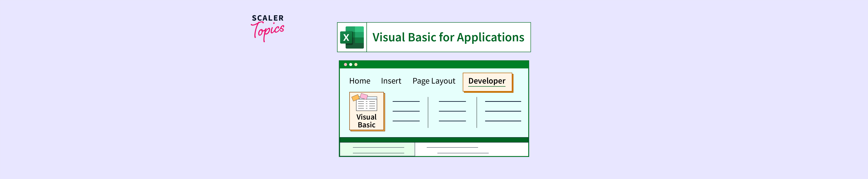This screenshot has height=179, width=868.
Task: Click top line in second ribbon group
Action: tap(452, 101)
